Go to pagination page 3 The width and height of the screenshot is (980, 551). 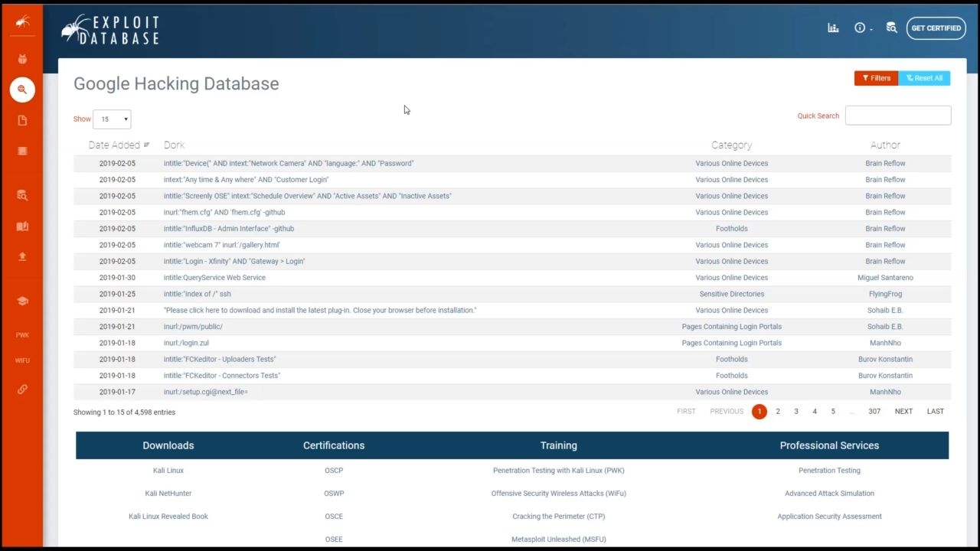(x=796, y=412)
